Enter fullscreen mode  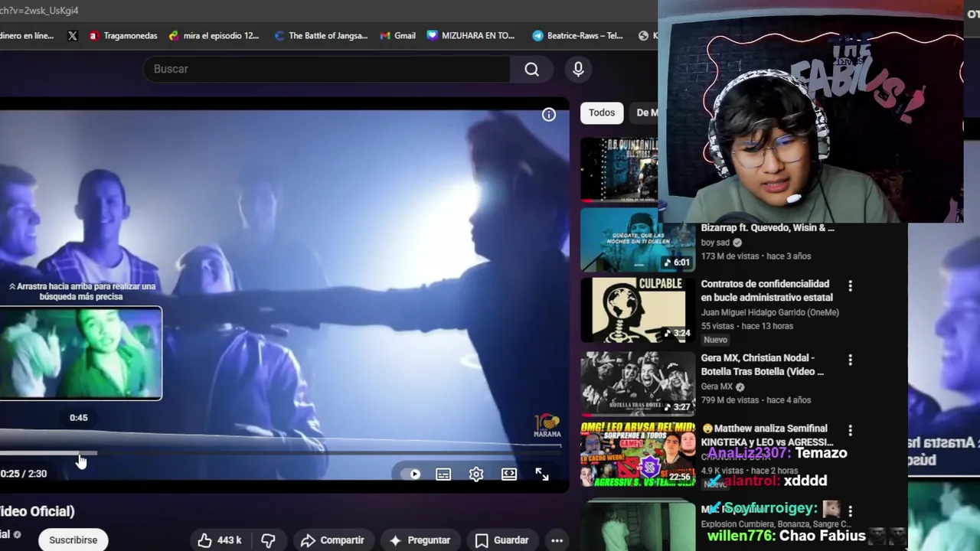542,474
